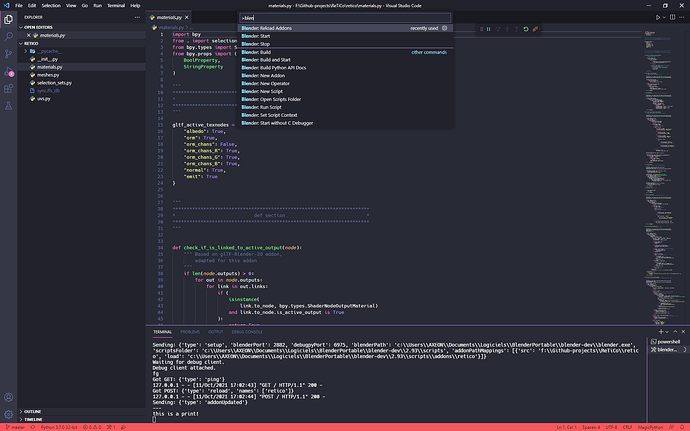This screenshot has width=690, height=431.
Task: Switch to the Problems panel tab
Action: [190, 332]
